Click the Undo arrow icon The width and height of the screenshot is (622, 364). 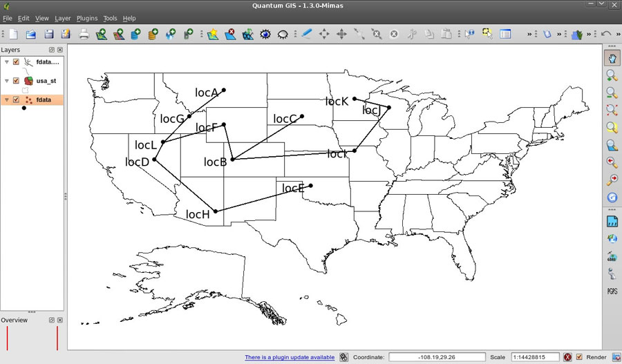[606, 34]
